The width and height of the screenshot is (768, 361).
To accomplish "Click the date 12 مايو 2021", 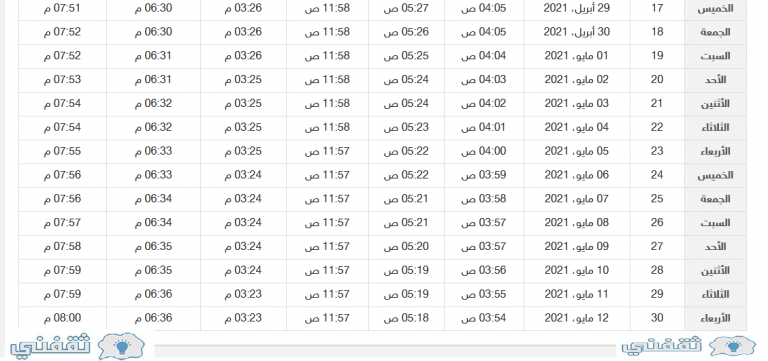I will click(576, 318).
